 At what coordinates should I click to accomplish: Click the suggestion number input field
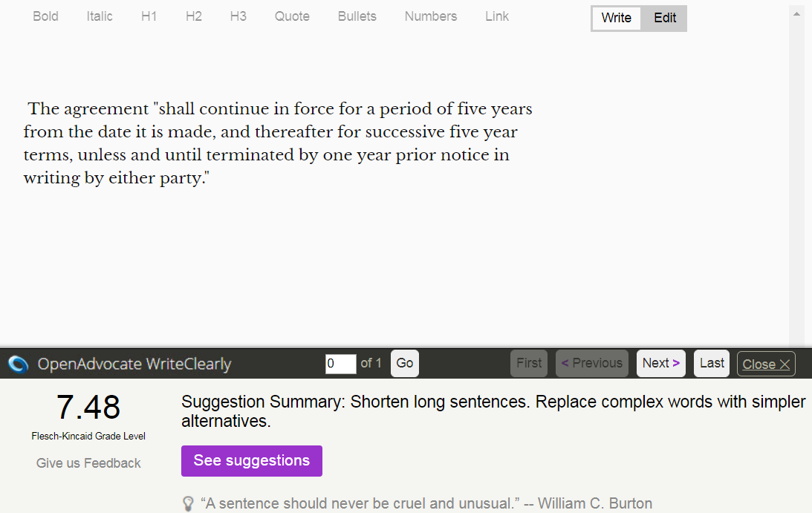coord(340,364)
